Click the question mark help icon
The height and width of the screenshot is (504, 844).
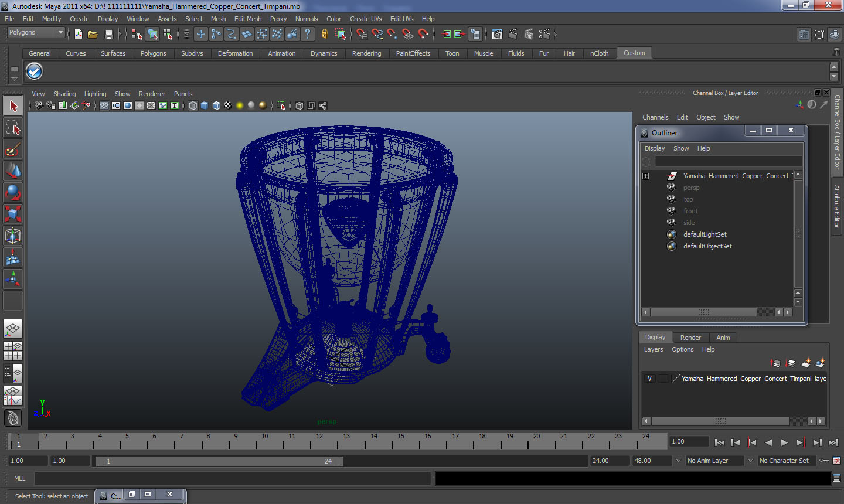click(308, 34)
